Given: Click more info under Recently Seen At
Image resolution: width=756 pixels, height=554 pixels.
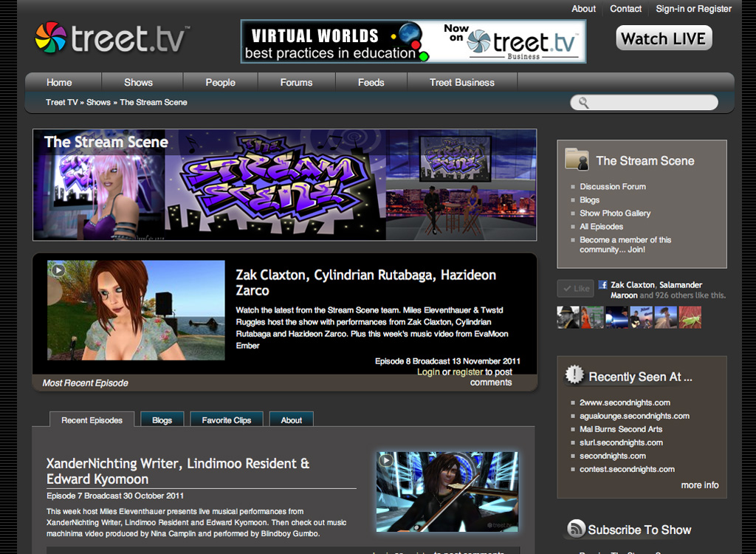Looking at the screenshot, I should 699,485.
